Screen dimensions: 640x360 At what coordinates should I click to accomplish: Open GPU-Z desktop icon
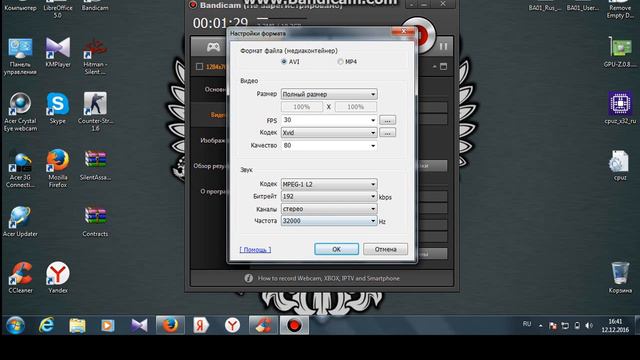[620, 52]
